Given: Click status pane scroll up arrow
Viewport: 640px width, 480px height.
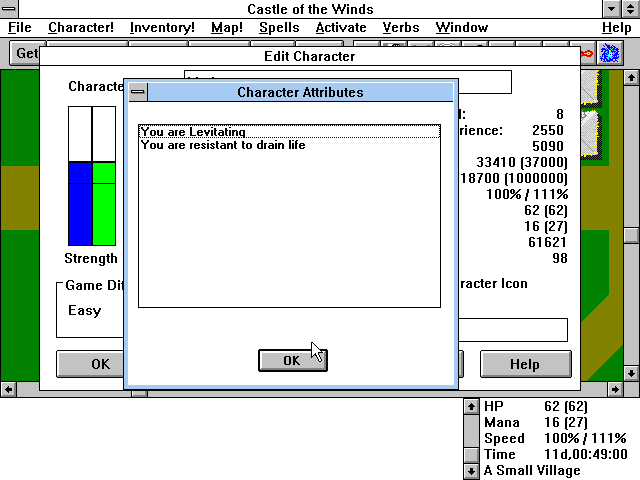Looking at the screenshot, I should click(471, 407).
